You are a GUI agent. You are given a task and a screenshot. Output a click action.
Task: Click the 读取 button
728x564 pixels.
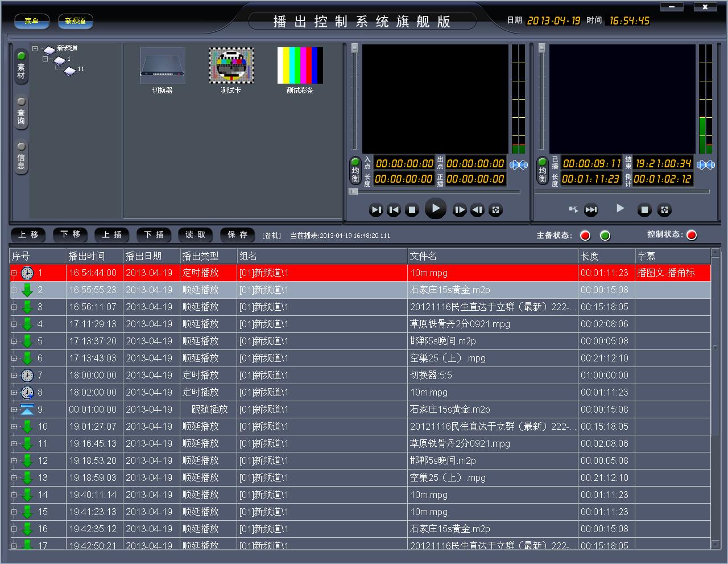[196, 234]
